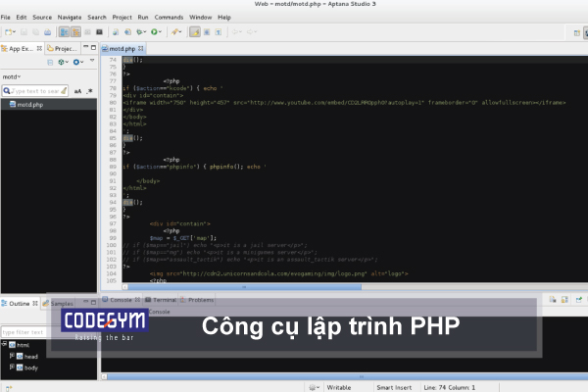Close the App Explorer view

39,48
